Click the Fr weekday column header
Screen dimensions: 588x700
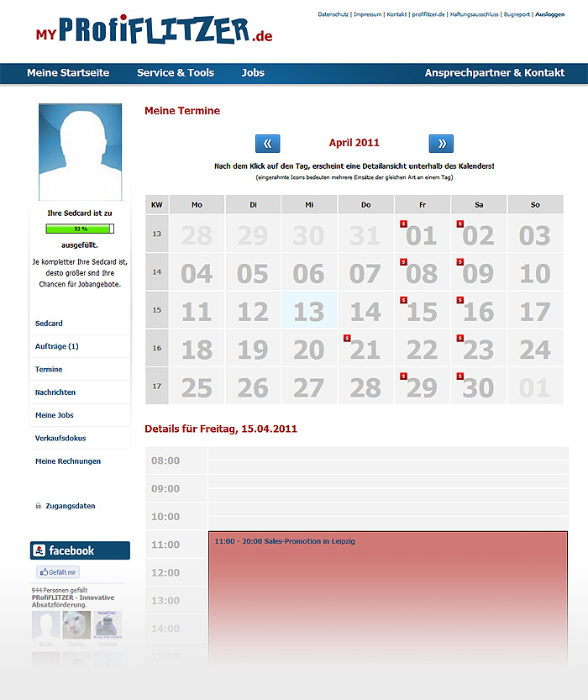[422, 204]
